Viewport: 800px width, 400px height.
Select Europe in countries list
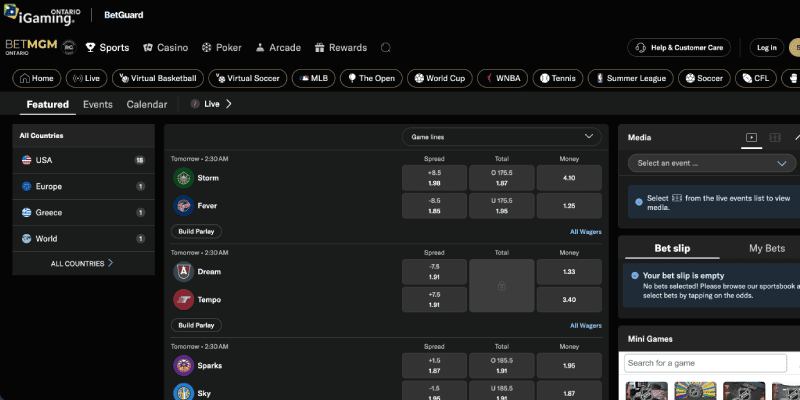[83, 186]
